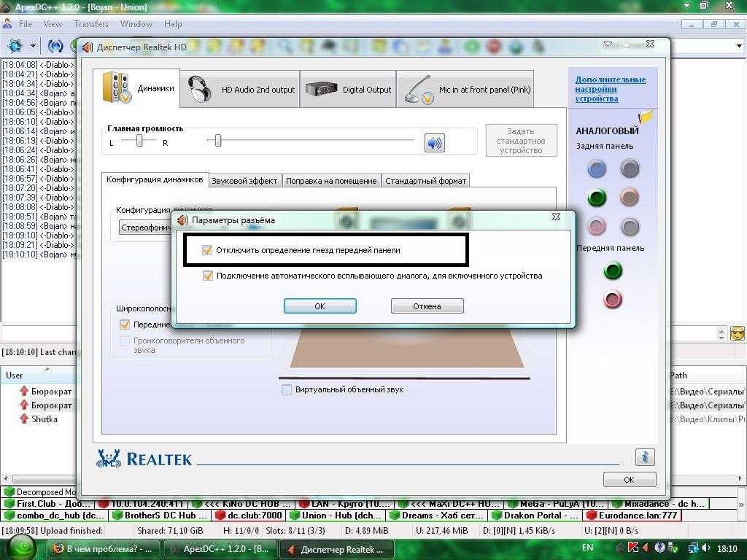This screenshot has width=747, height=560.
Task: Open Дополнительные настройки устройства link
Action: pos(611,89)
